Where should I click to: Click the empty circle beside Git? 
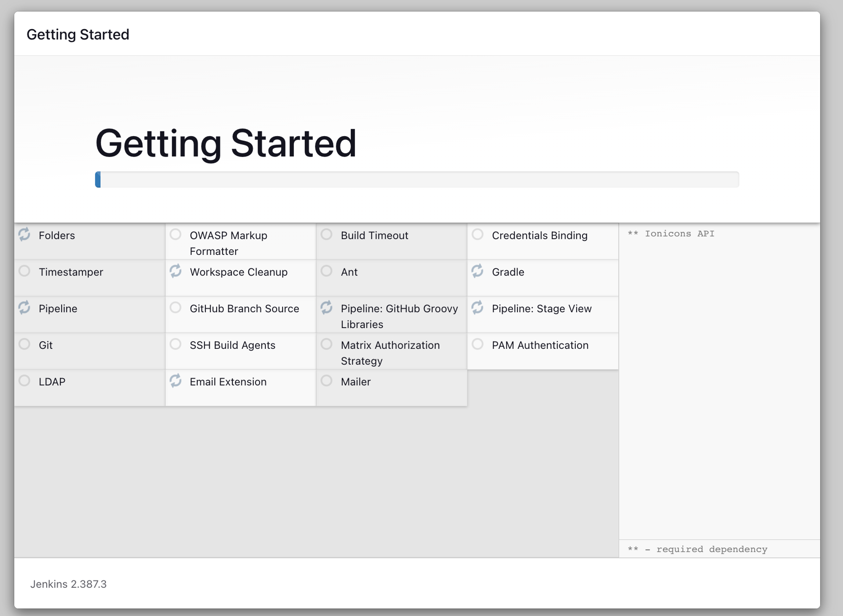click(24, 344)
